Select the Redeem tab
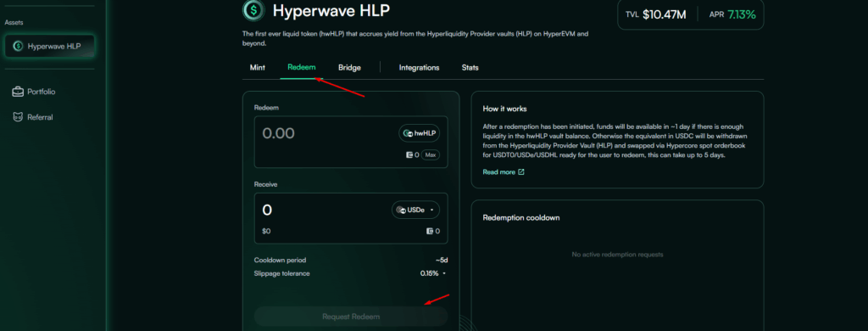Image resolution: width=868 pixels, height=331 pixels. click(302, 68)
